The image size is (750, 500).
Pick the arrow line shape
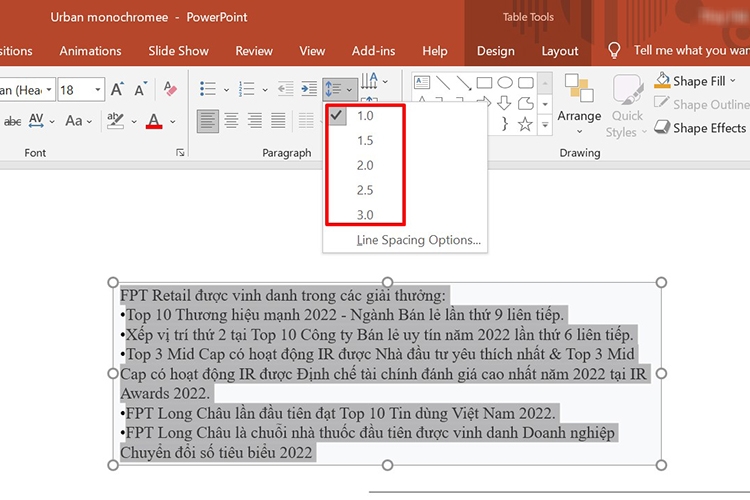[463, 82]
